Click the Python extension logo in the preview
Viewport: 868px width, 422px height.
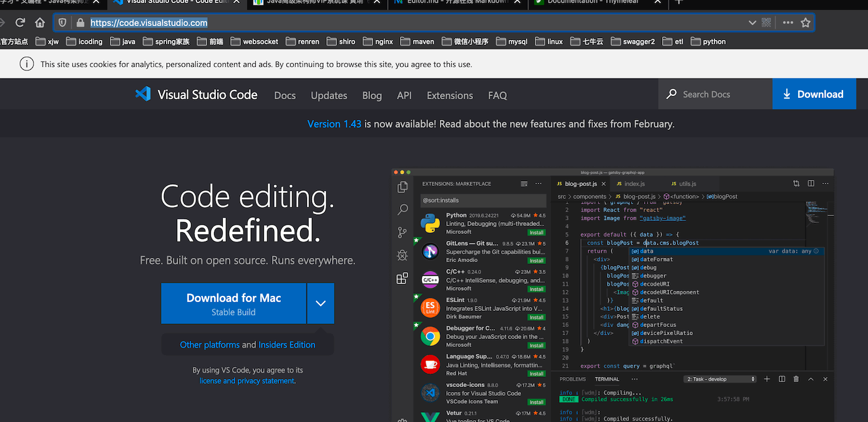pyautogui.click(x=430, y=223)
